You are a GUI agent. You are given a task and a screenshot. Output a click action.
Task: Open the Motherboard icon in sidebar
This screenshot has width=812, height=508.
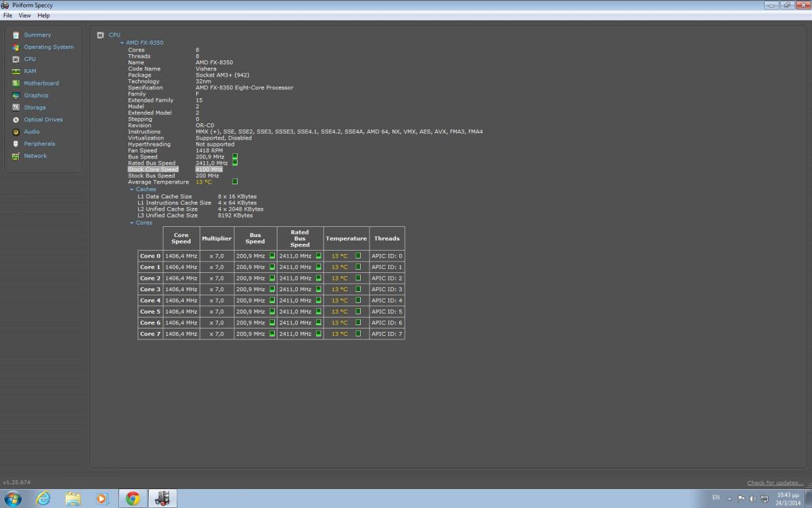click(16, 83)
